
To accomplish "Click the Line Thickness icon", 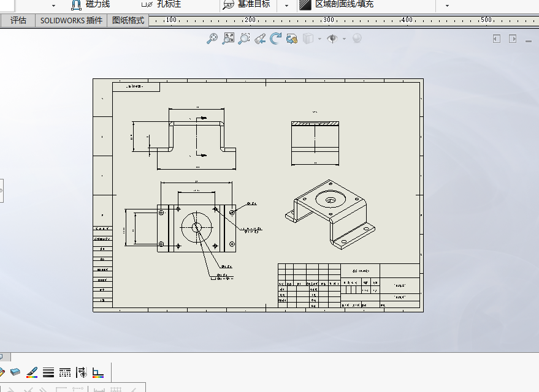I will [x=48, y=372].
